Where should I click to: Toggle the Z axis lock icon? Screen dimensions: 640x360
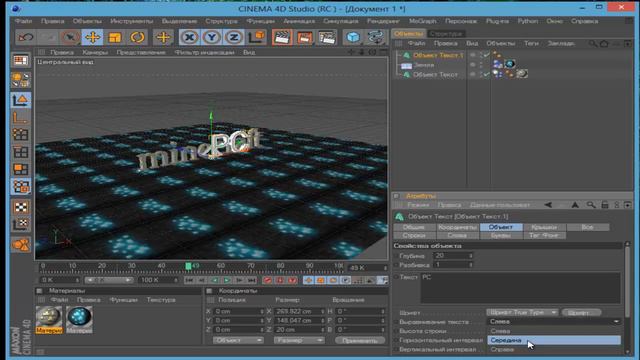coord(233,37)
